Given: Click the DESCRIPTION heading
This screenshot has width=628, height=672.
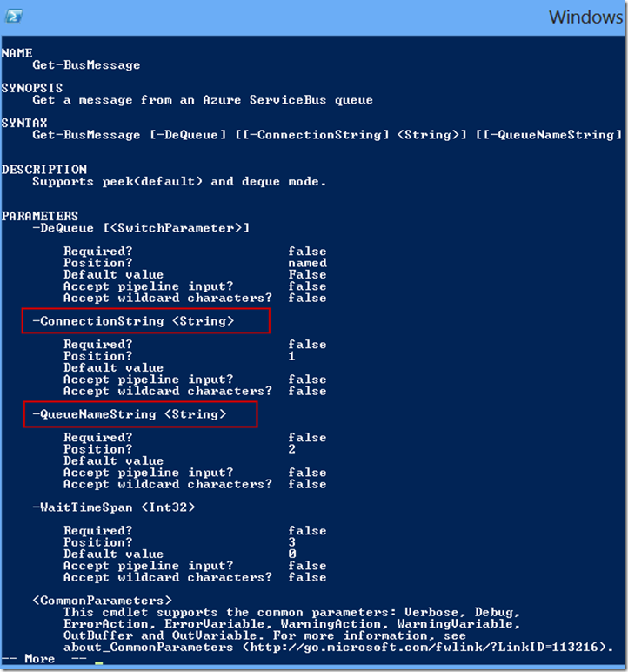Looking at the screenshot, I should coord(43,170).
